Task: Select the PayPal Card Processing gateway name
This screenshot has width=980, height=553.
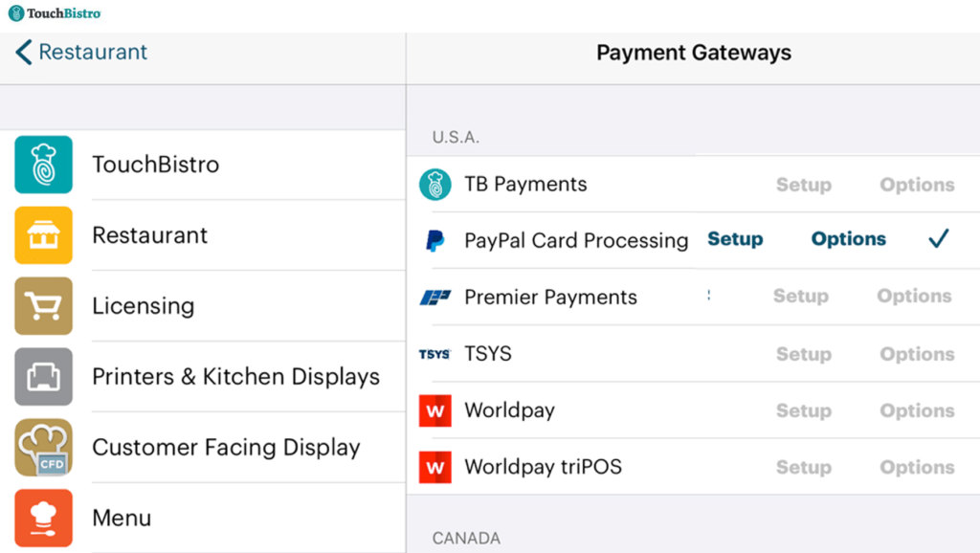Action: [x=576, y=240]
